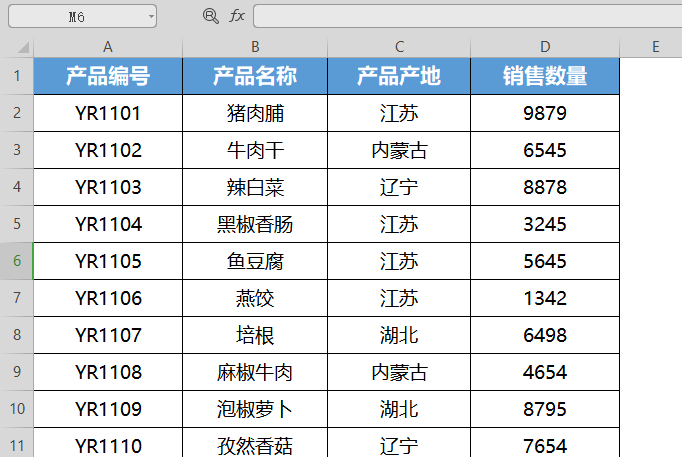682x457 pixels.
Task: Select column B header
Action: (255, 47)
